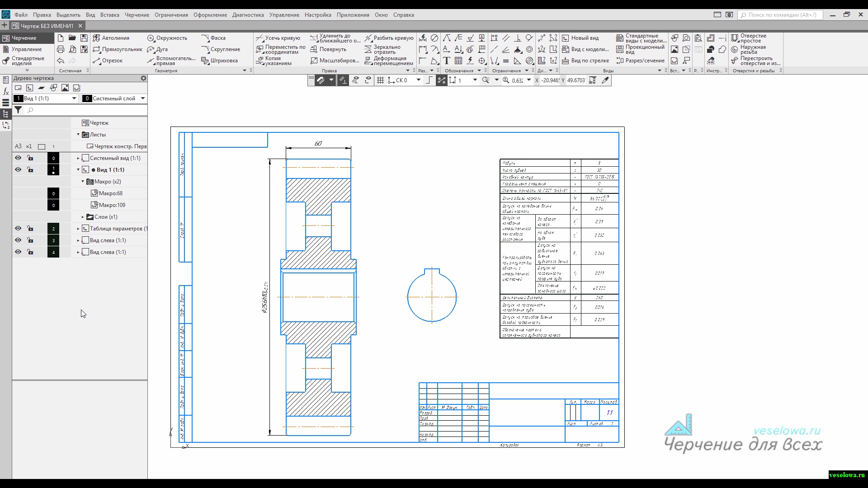868x488 pixels.
Task: Click the Новый вид icon
Action: point(580,38)
